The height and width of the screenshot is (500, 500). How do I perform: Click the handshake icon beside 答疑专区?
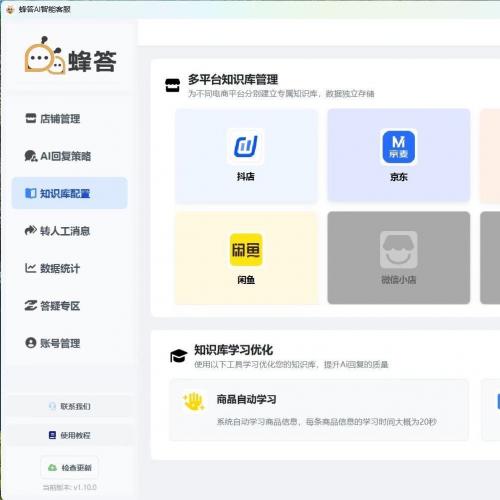pos(31,305)
